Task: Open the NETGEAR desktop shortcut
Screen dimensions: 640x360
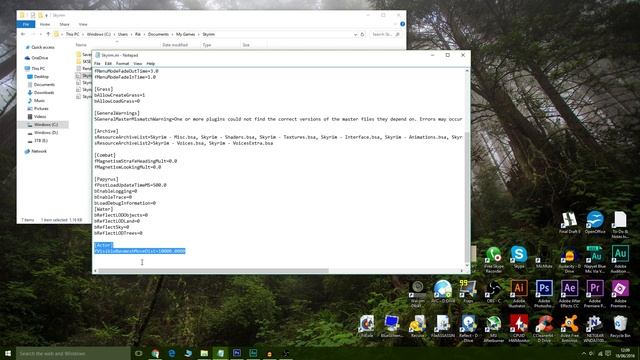Action: [595, 328]
